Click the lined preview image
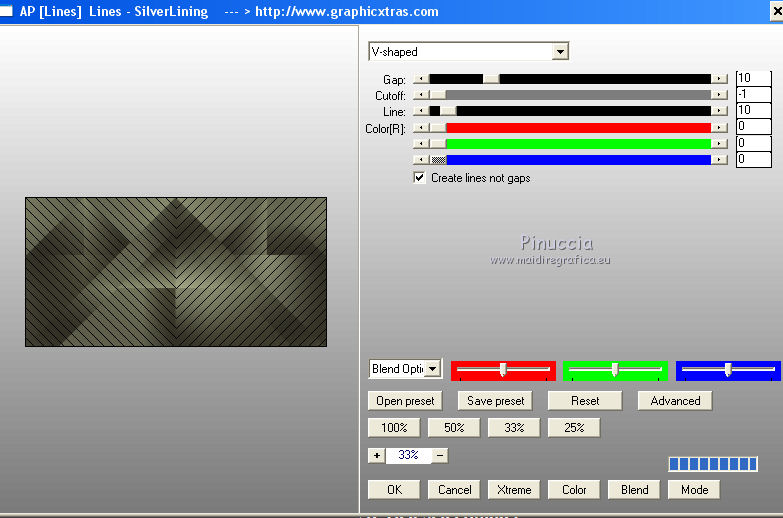This screenshot has height=518, width=783. tap(176, 272)
